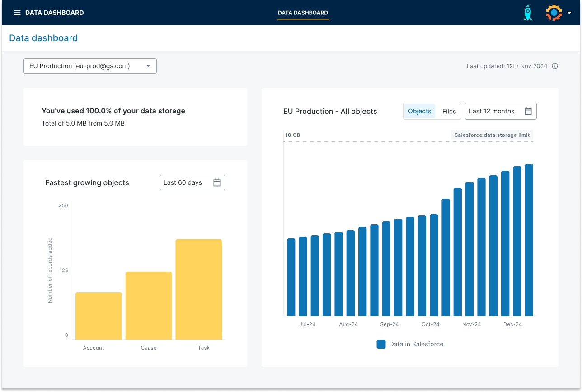Toggle Data in Salesforce legend series
This screenshot has width=582, height=392.
pos(416,344)
